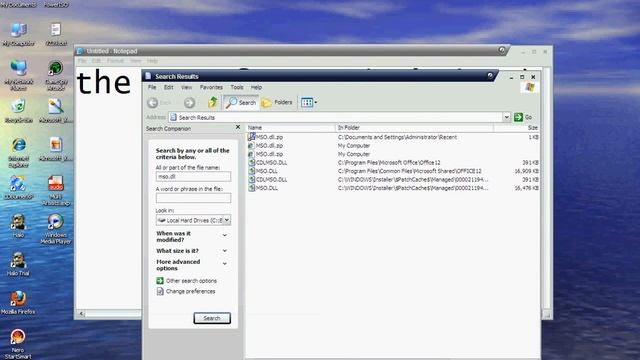This screenshot has height=360, width=640.
Task: Open the Edit menu in Search Results
Action: click(x=169, y=87)
